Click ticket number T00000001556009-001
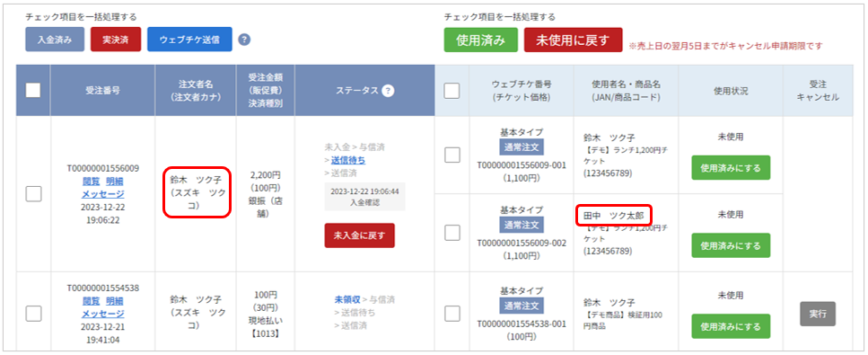 [x=522, y=165]
